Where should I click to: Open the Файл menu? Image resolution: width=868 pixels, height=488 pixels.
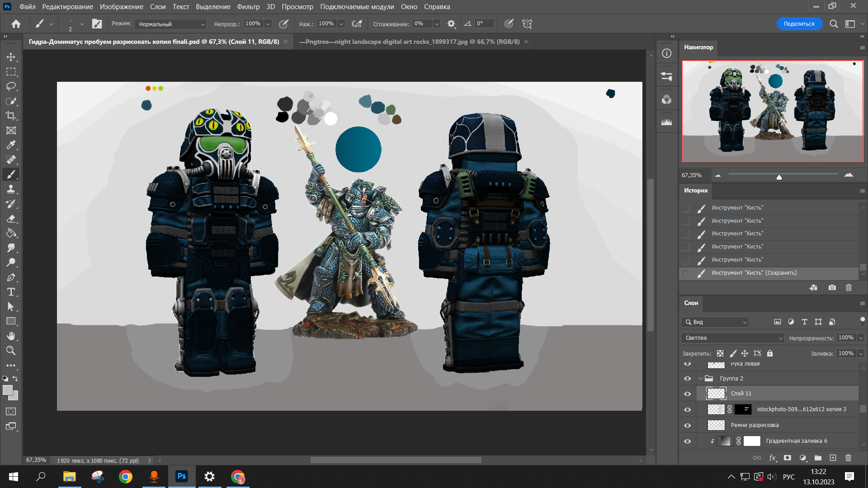pos(28,7)
